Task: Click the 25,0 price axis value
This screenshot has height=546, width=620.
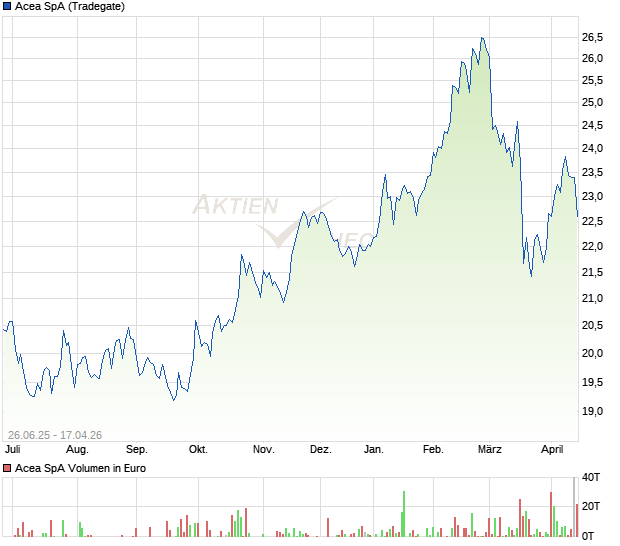Action: pyautogui.click(x=592, y=102)
